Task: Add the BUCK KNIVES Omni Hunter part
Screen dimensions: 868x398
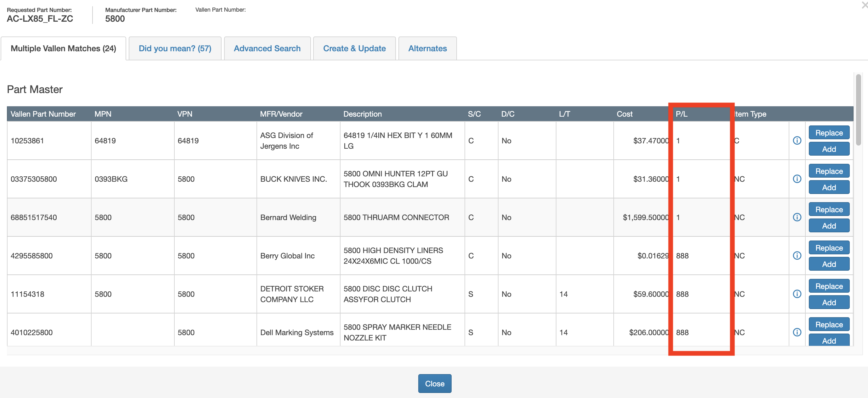Action: [x=829, y=188]
